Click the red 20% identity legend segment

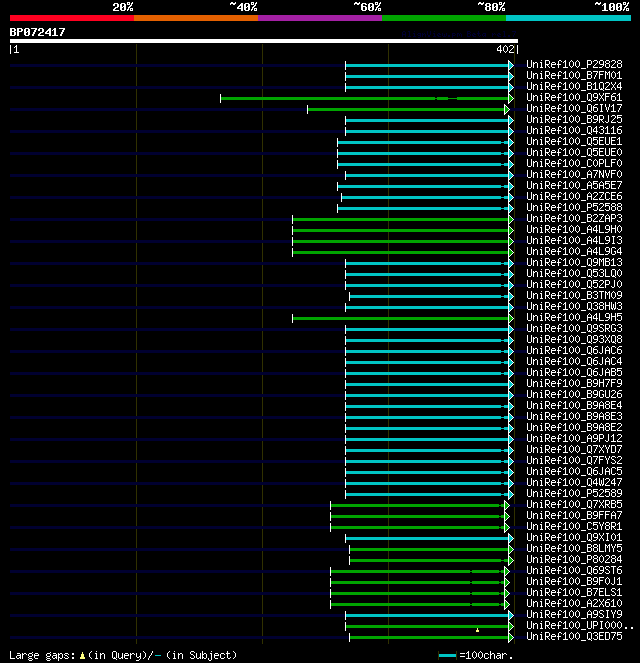[72, 18]
